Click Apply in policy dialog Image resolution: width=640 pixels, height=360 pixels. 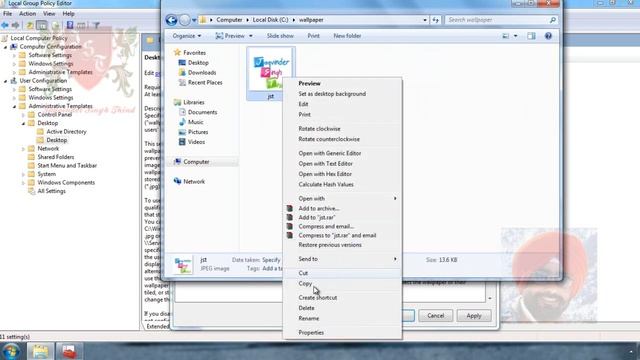[x=474, y=316]
